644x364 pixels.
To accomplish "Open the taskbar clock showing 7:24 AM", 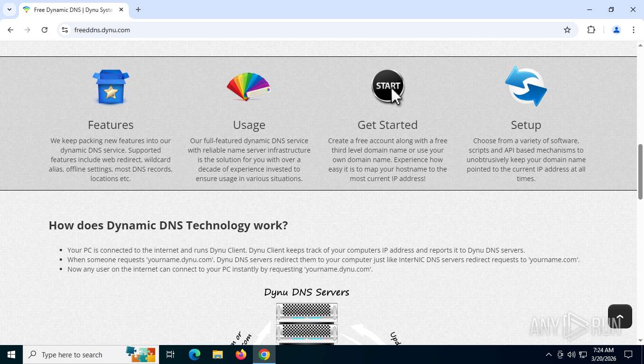I will click(603, 355).
